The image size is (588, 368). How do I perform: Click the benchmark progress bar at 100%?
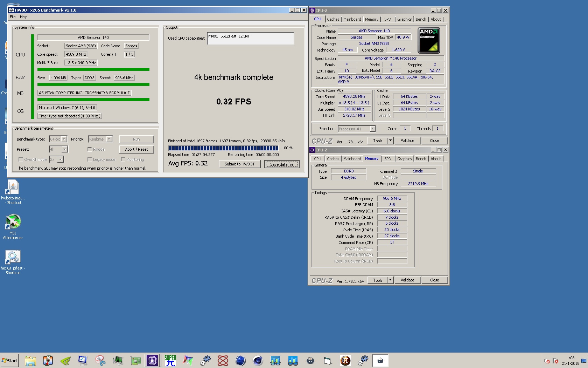tap(223, 148)
